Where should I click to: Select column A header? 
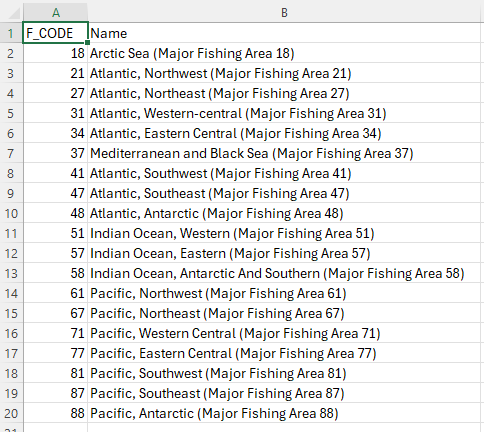[x=56, y=13]
